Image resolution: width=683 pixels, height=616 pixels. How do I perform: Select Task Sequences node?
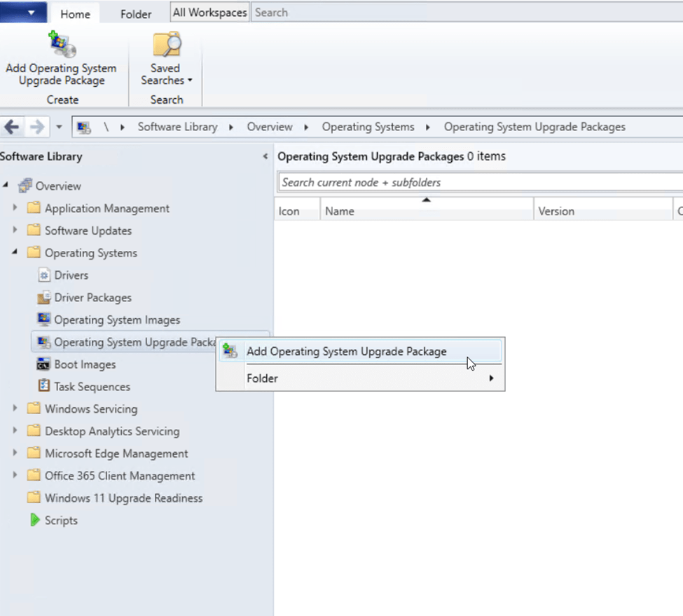pyautogui.click(x=92, y=387)
